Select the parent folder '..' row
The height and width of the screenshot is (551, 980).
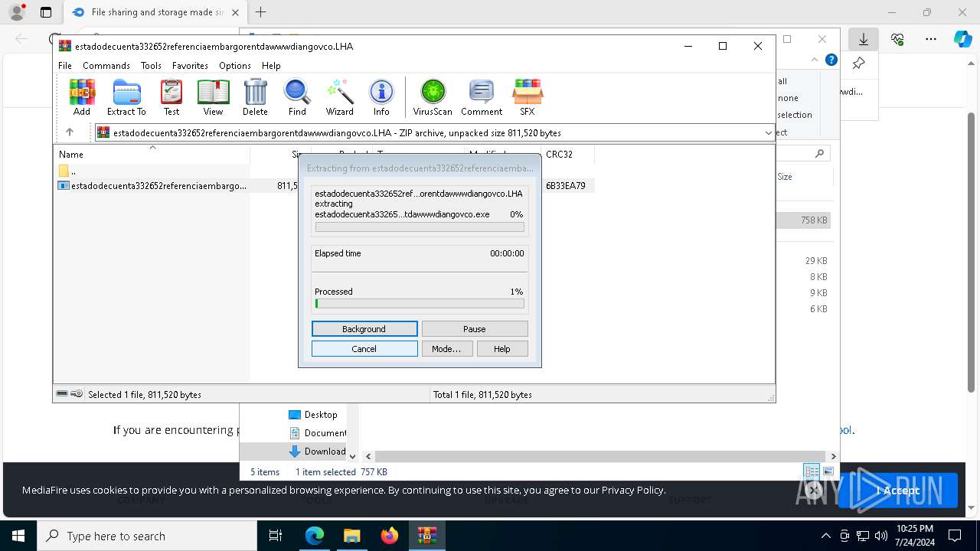click(x=152, y=171)
